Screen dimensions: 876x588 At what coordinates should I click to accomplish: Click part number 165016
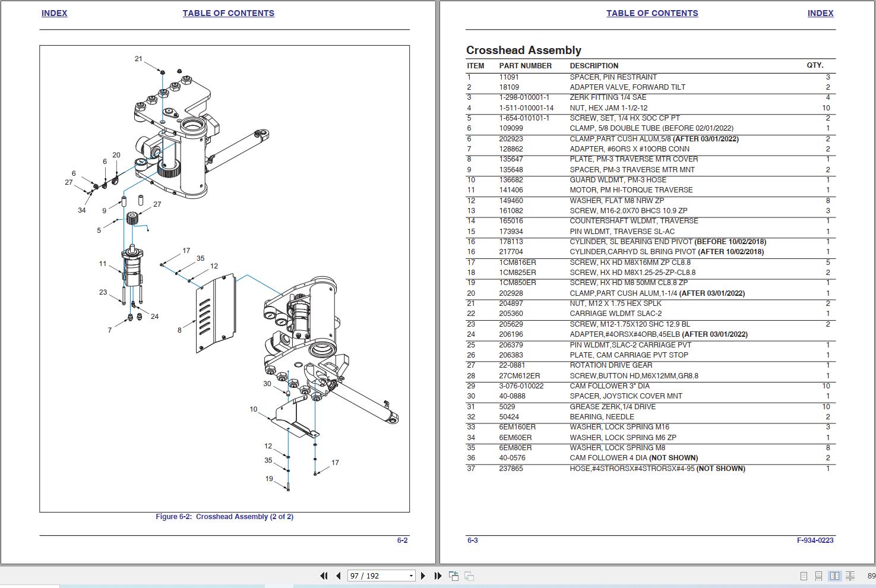coord(511,221)
